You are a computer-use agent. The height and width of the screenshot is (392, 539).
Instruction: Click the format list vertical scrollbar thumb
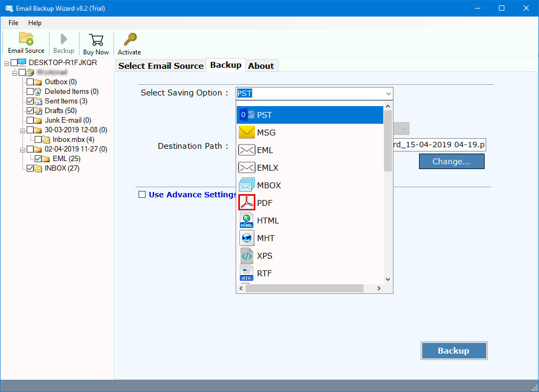pyautogui.click(x=388, y=141)
